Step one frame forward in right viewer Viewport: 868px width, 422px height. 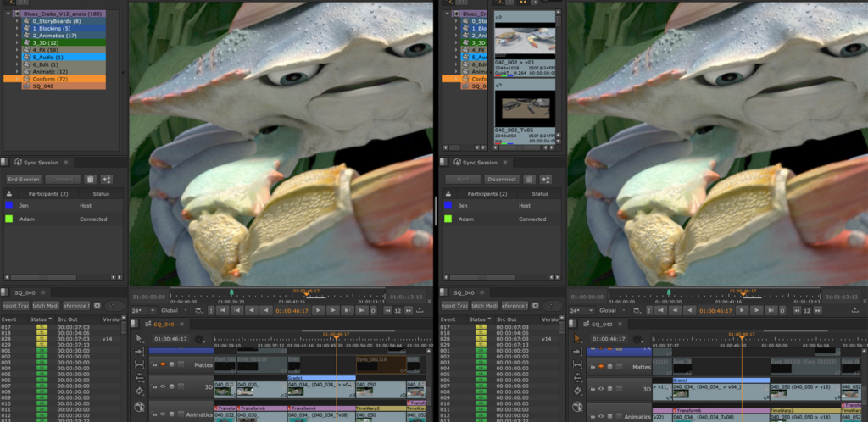[x=757, y=311]
